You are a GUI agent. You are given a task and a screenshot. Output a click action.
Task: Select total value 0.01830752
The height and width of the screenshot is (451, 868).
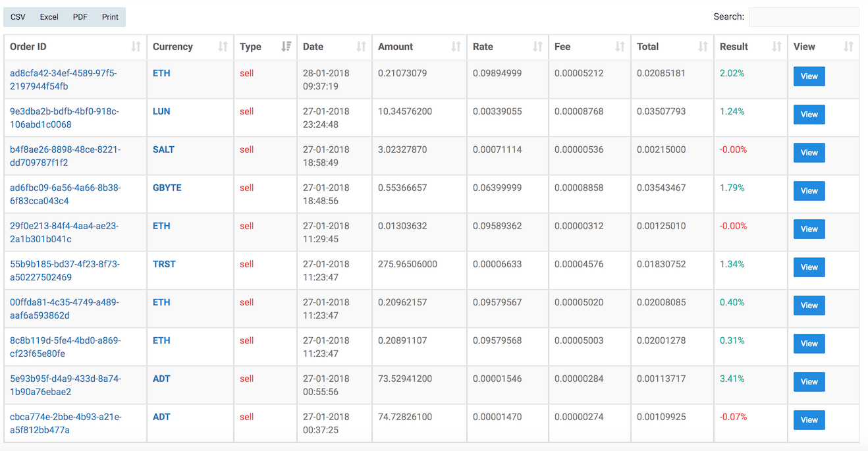[661, 264]
